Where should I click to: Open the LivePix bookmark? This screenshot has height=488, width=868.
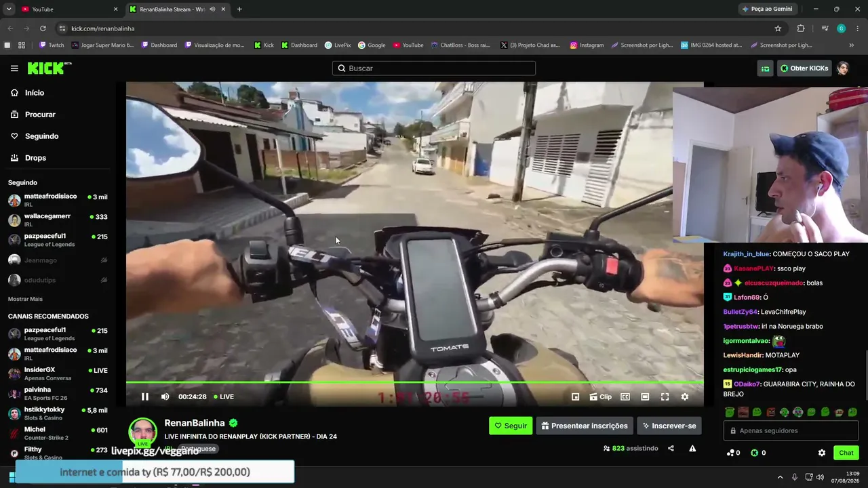point(338,45)
